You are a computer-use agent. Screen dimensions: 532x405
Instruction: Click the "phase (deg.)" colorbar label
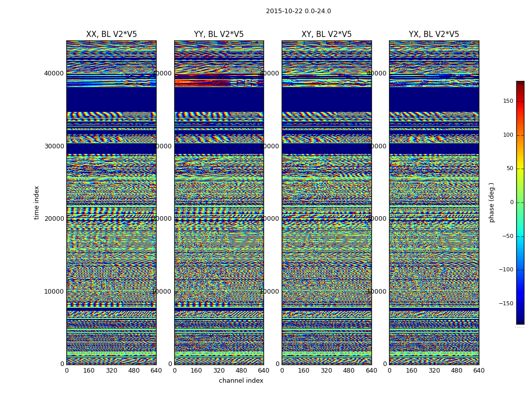point(491,202)
